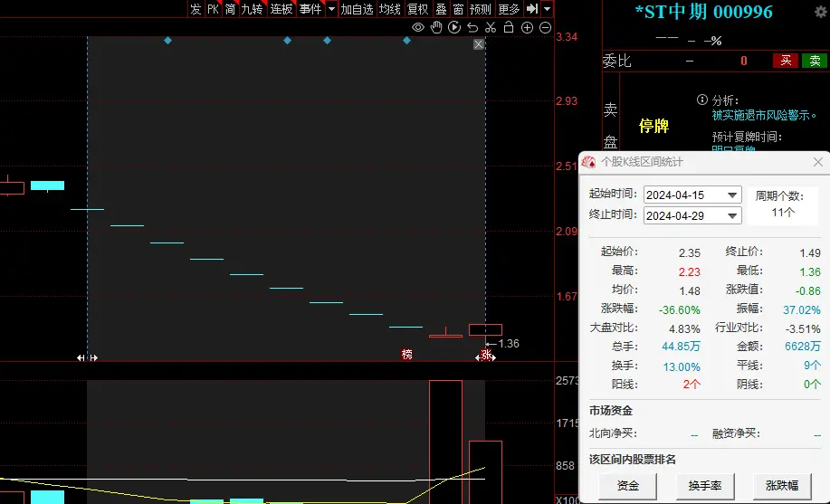The image size is (830, 504).
Task: Select the scissors cut tool icon
Action: pos(491,28)
